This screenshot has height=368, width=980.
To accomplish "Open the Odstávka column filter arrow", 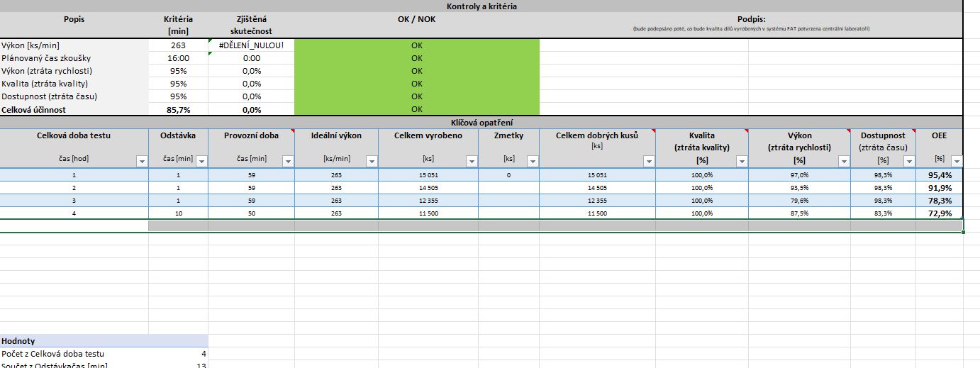I will click(201, 162).
